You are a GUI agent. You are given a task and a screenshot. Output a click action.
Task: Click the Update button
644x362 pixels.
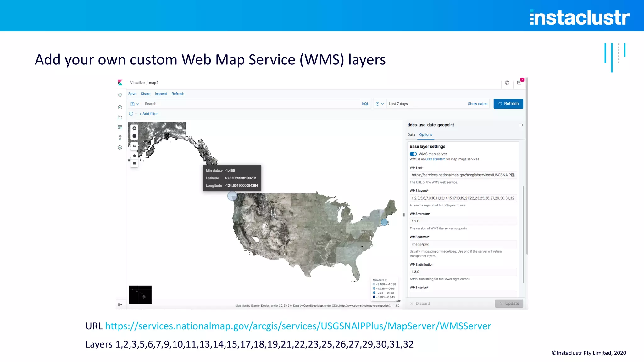tap(509, 304)
